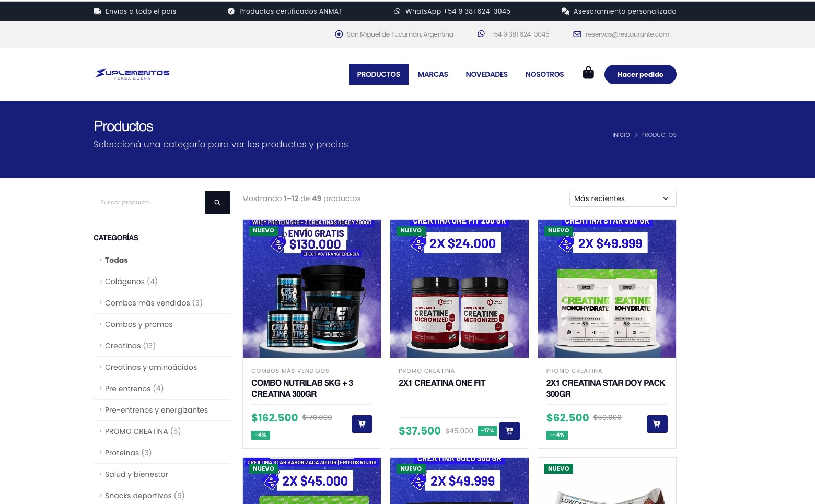Image resolution: width=815 pixels, height=504 pixels.
Task: Click Envíos a todo el país text
Action: 141,11
